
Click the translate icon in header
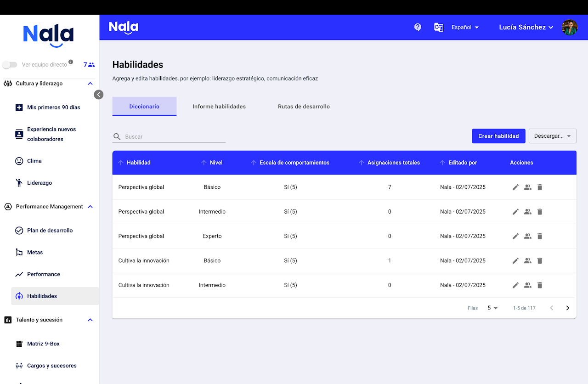pos(439,27)
